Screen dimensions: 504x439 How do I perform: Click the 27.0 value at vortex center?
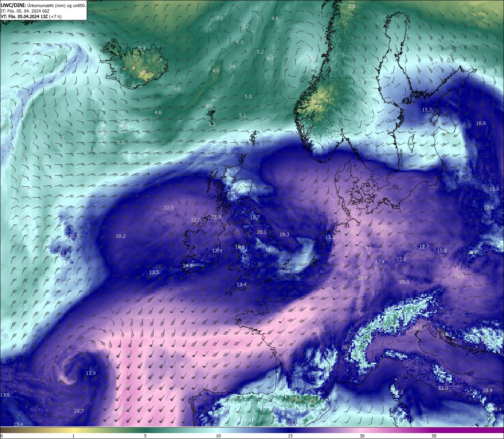(63, 379)
